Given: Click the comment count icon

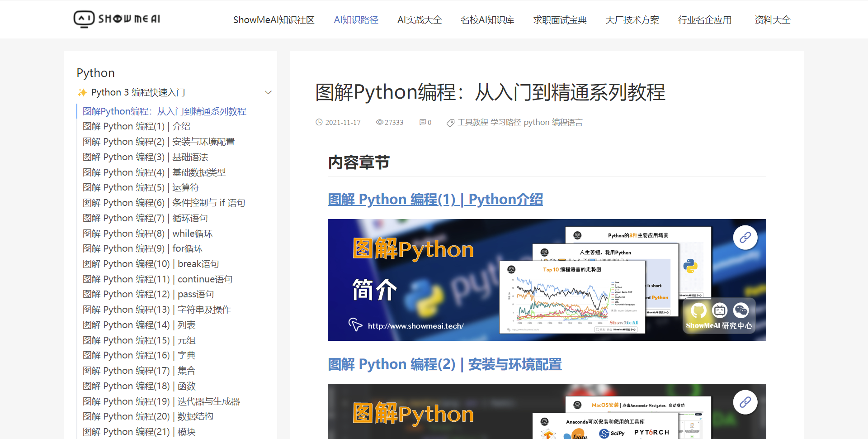Looking at the screenshot, I should pos(422,122).
